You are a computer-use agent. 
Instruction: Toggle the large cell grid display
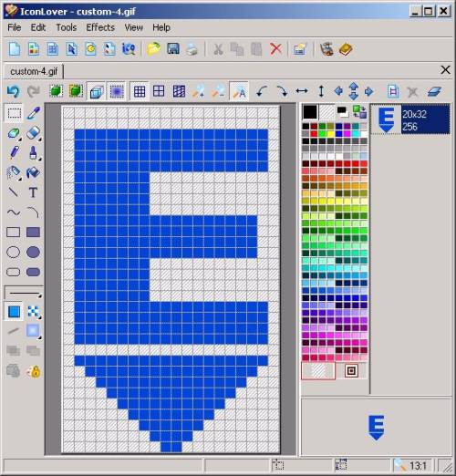point(159,91)
